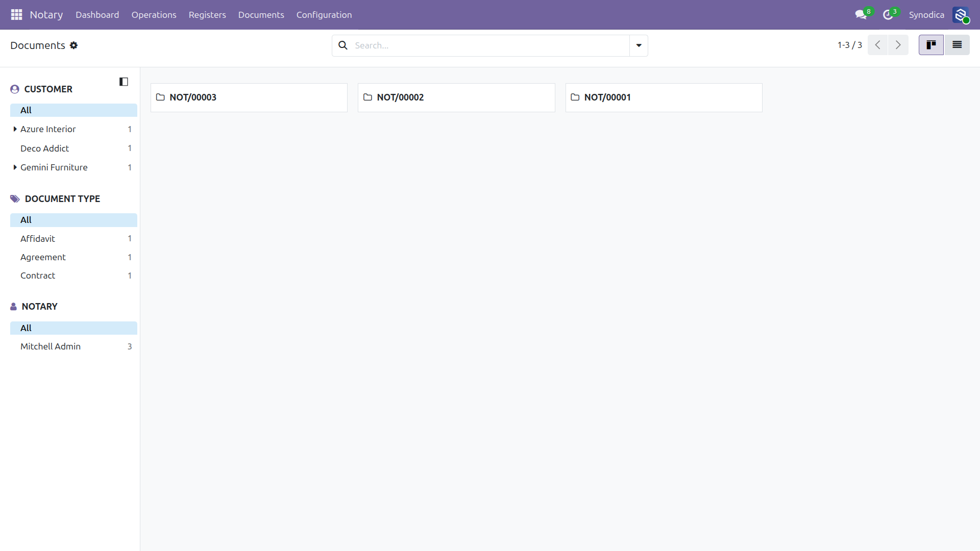
Task: Open the activities clock icon
Action: 888,15
